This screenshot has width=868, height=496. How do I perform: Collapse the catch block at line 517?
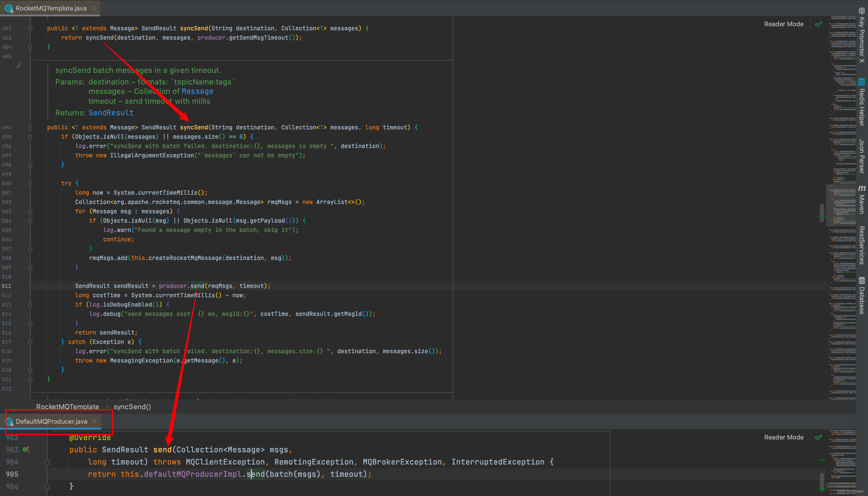(x=30, y=342)
